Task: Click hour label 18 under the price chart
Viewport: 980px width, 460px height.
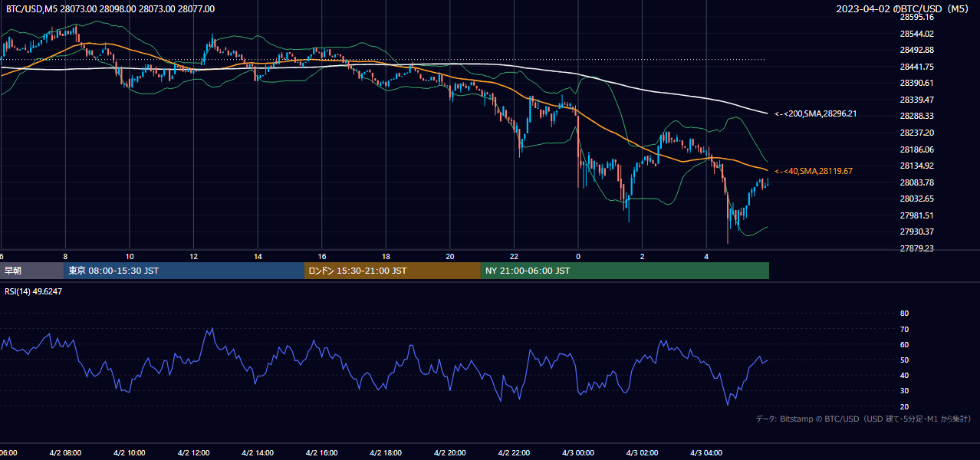Action: pos(386,256)
